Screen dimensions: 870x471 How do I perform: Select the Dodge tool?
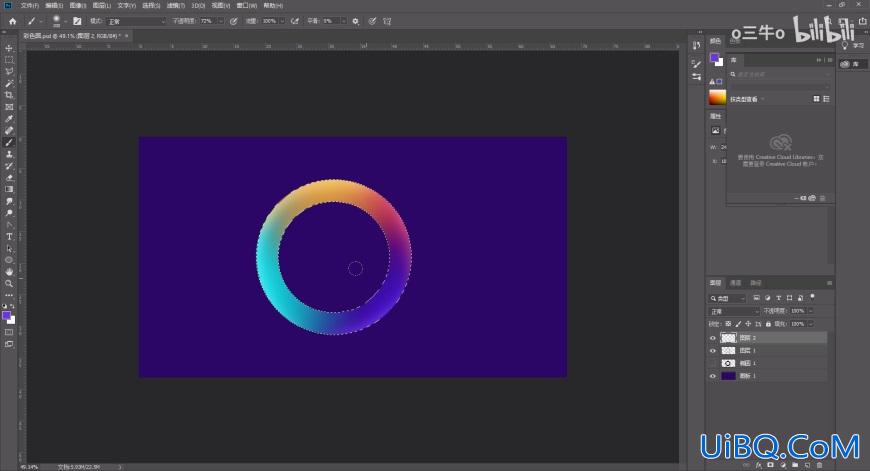pyautogui.click(x=9, y=213)
